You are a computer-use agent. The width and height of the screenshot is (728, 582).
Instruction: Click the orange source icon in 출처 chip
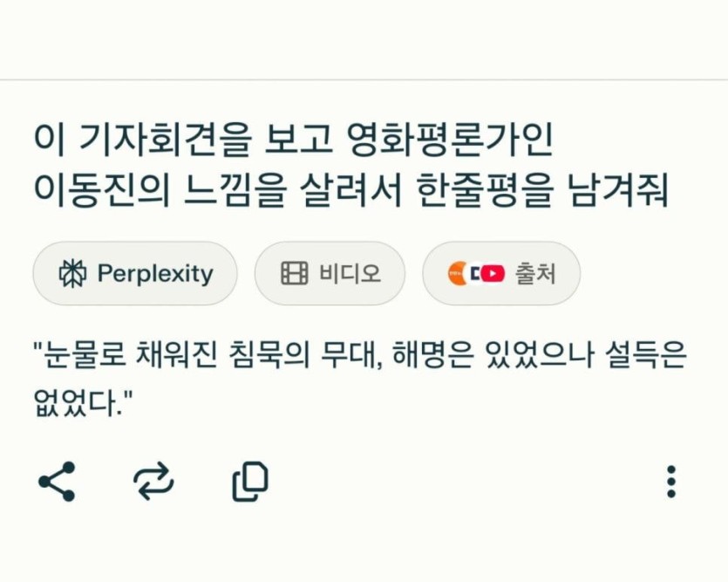456,274
